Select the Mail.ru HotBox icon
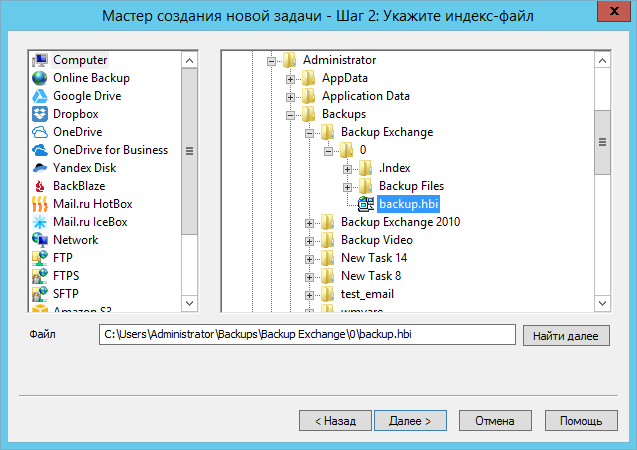This screenshot has height=450, width=637. point(40,204)
